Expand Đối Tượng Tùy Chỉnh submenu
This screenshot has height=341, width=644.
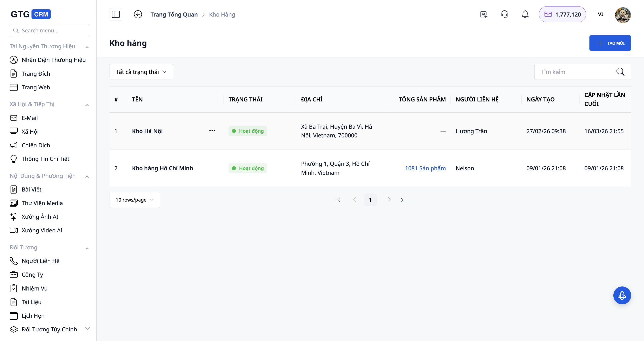click(87, 329)
